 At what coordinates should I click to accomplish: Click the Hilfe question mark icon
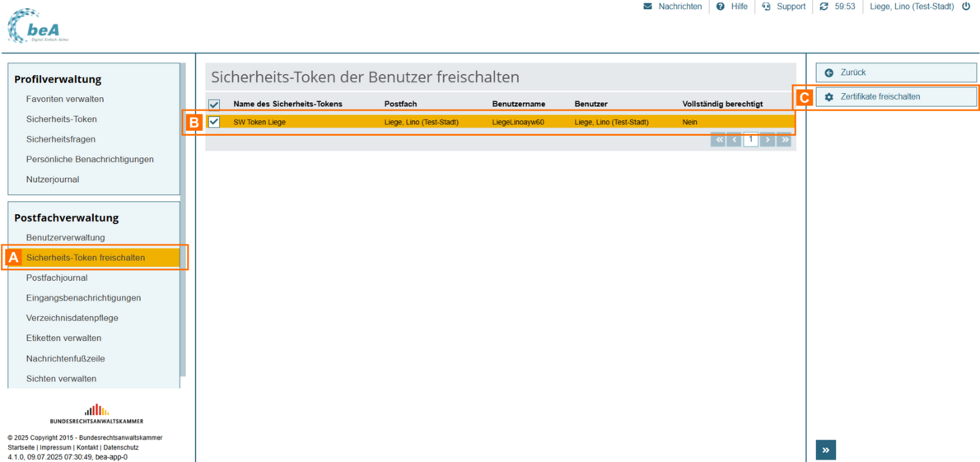[721, 7]
